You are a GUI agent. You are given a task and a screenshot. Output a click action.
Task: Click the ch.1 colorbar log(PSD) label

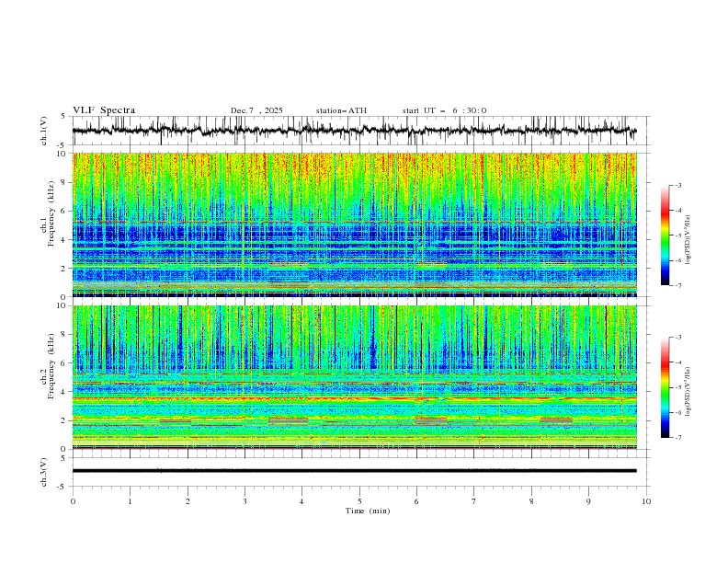coord(688,240)
